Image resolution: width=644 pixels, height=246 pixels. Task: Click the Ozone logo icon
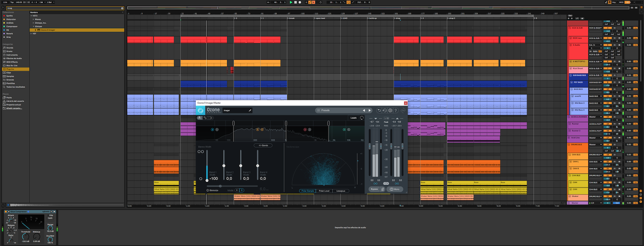click(200, 110)
